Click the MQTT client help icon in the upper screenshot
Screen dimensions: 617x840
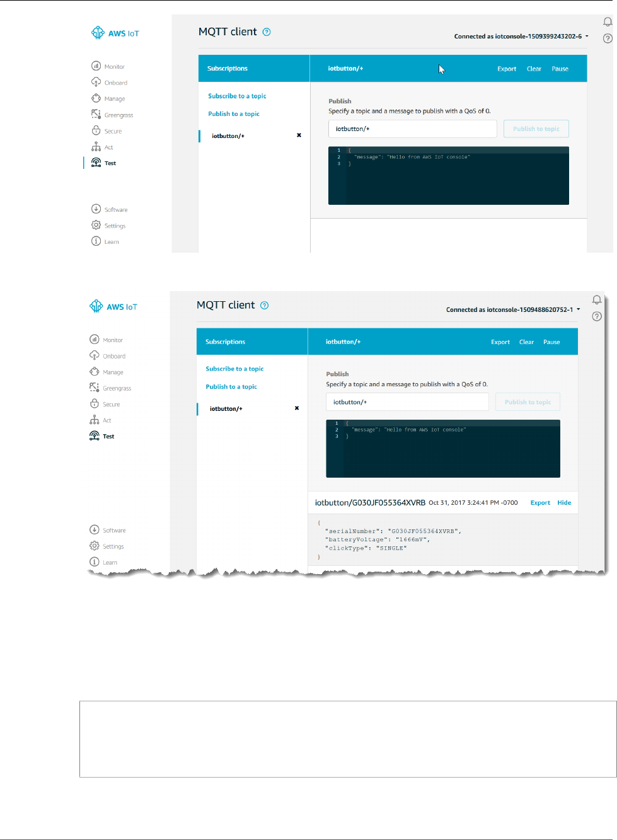tap(267, 32)
